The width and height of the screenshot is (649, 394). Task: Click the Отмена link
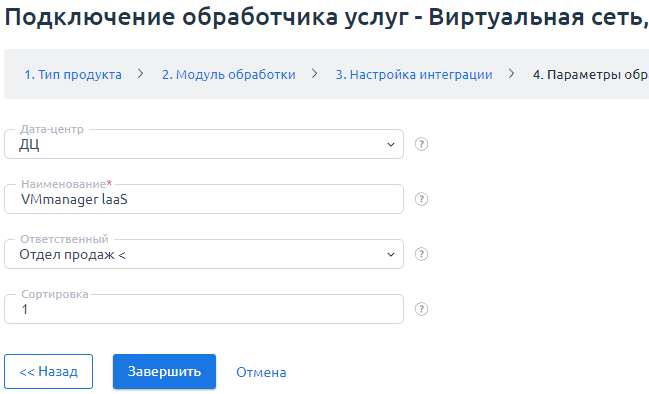261,372
